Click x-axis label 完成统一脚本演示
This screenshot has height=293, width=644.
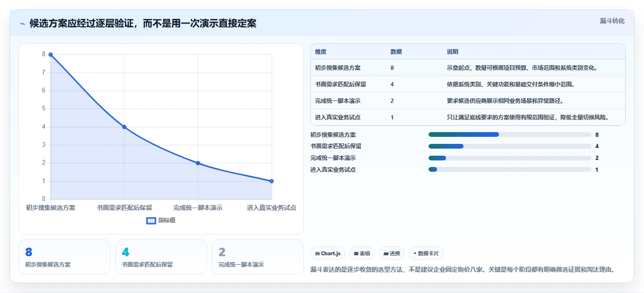coord(198,208)
